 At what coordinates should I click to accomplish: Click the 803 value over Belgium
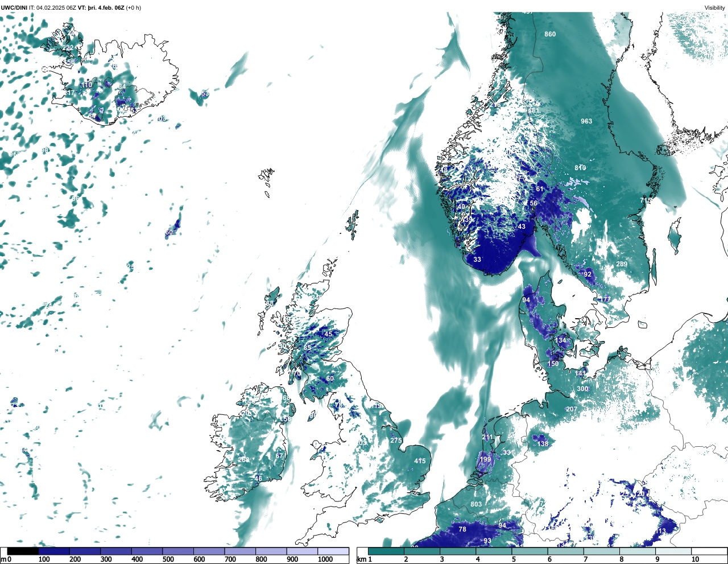pos(476,504)
